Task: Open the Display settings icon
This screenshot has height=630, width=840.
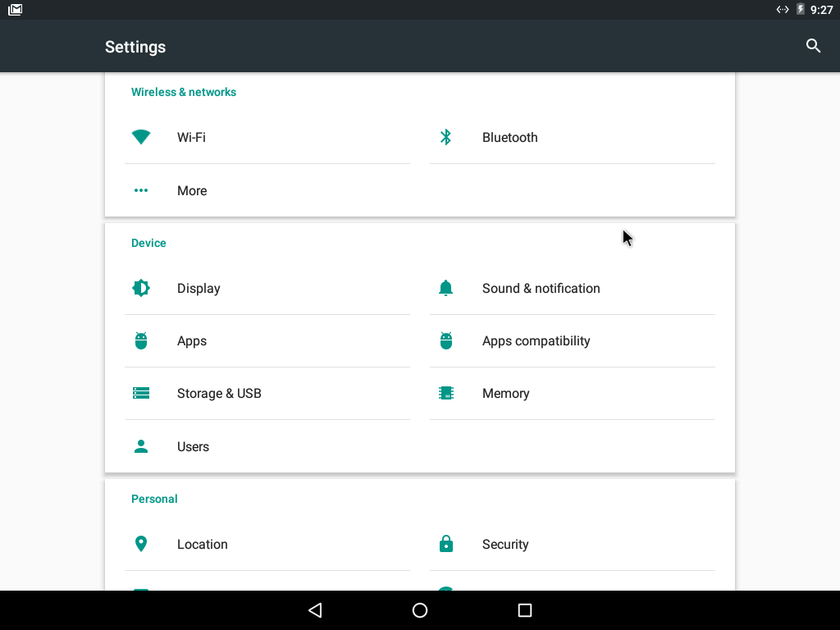Action: [140, 288]
